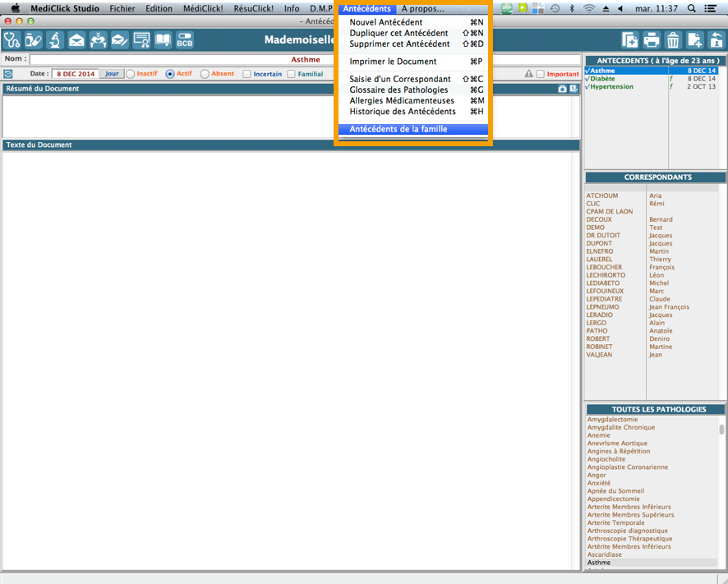Screen dimensions: 728x584
Task: Check the Incertain checkbox
Action: pyautogui.click(x=247, y=74)
